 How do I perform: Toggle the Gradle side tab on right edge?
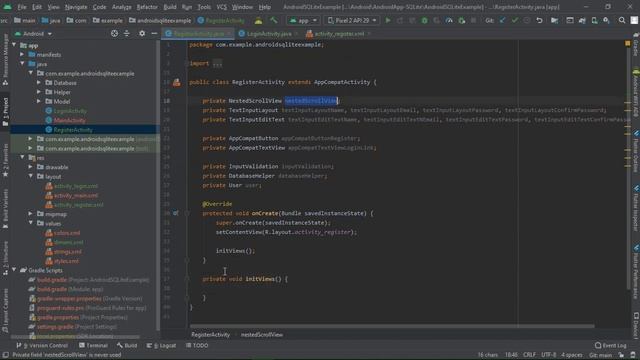pos(636,46)
